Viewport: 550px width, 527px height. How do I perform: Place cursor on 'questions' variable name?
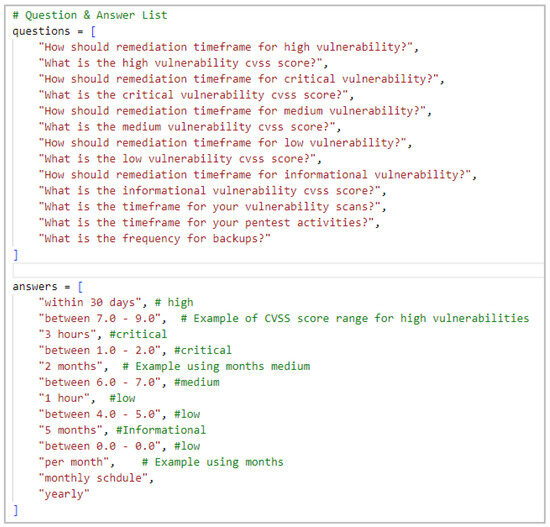pos(41,31)
